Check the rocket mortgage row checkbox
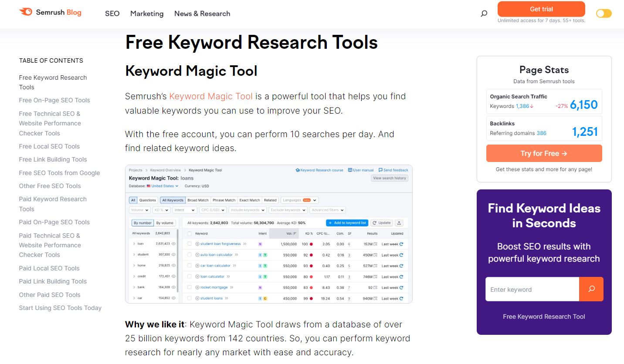Image resolution: width=624 pixels, height=364 pixels. 190,287
